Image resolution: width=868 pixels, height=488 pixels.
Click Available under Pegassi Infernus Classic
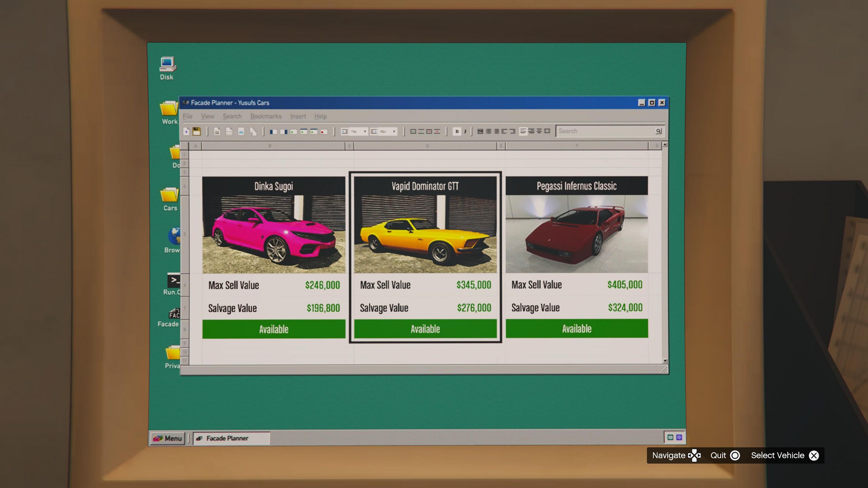[x=576, y=328]
